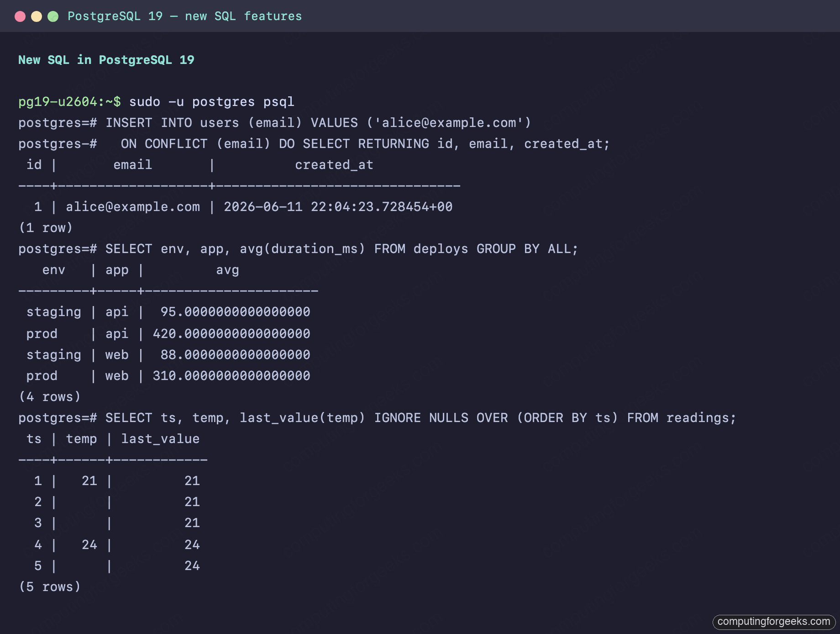
Task: Click the 'sudo -u postgres psql' command
Action: point(212,102)
